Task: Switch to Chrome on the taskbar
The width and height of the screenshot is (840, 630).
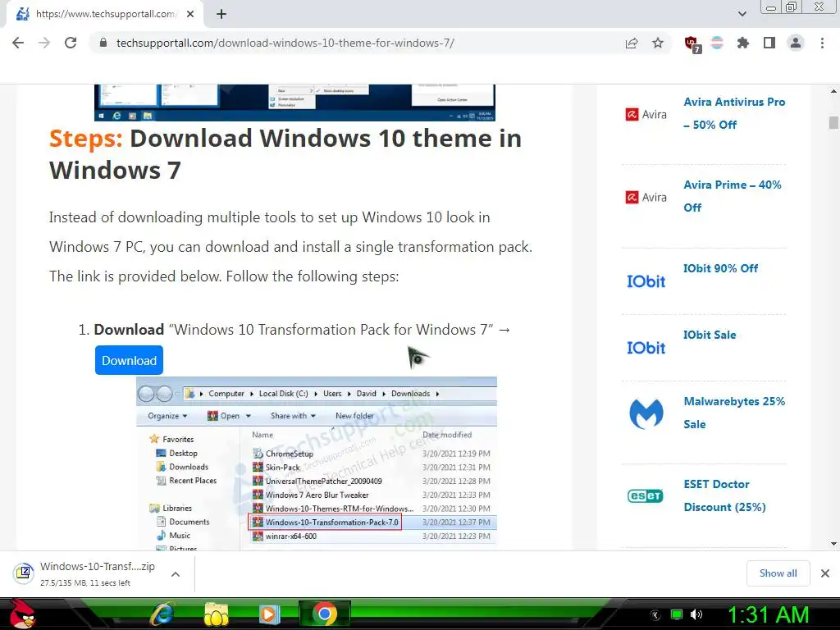Action: coord(325,614)
